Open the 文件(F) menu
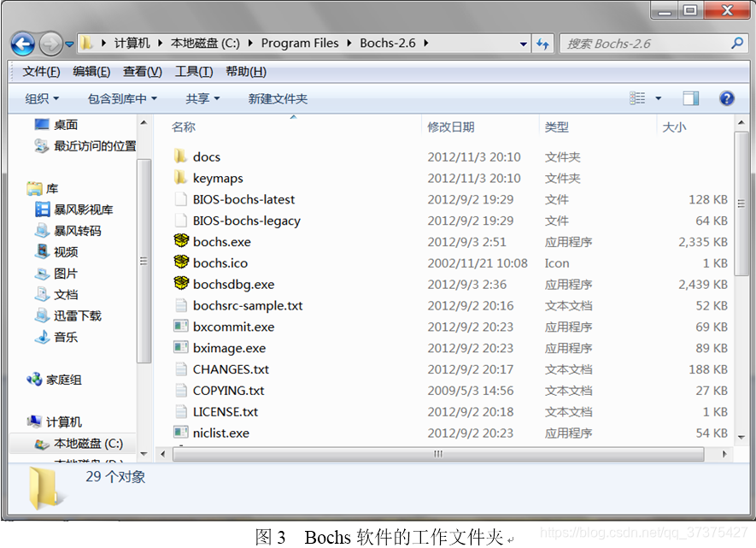756x548 pixels. [x=41, y=72]
